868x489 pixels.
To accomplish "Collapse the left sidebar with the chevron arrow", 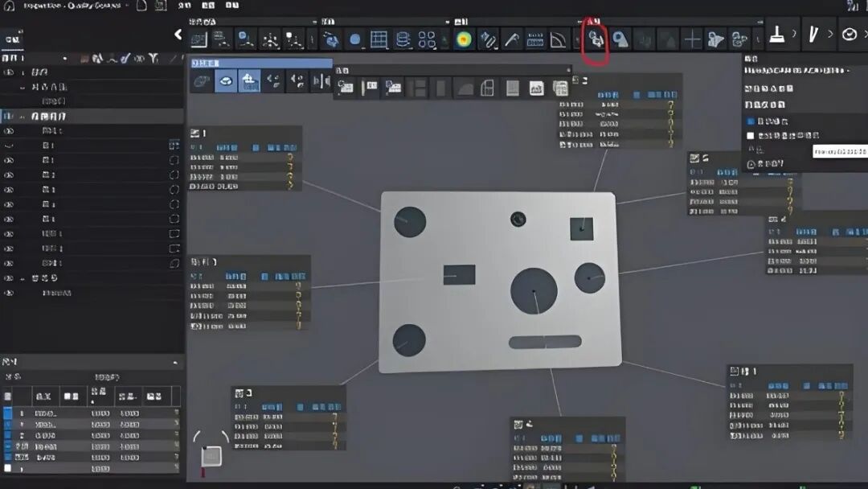I will [x=178, y=35].
